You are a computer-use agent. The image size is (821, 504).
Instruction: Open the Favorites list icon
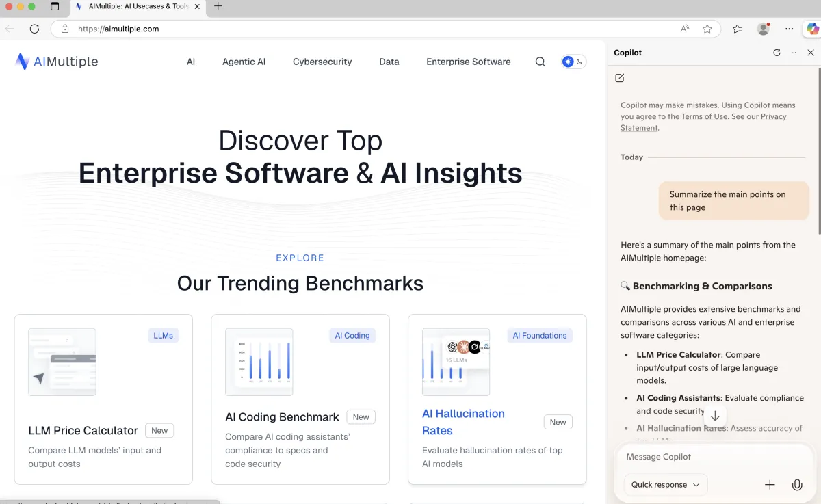(x=737, y=29)
